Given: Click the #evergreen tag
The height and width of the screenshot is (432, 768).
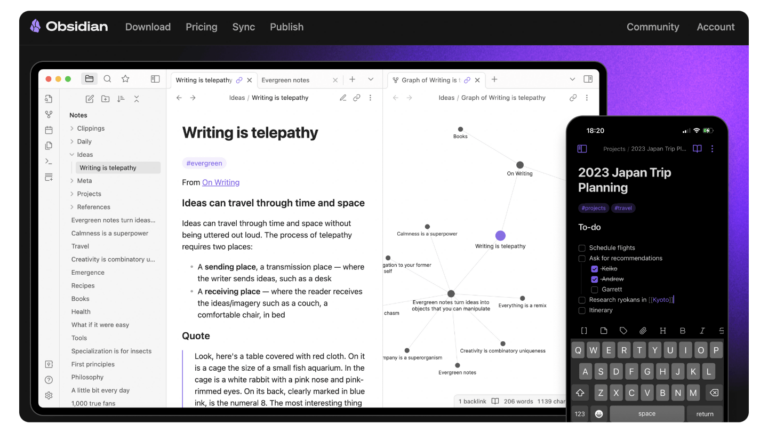Looking at the screenshot, I should [204, 163].
